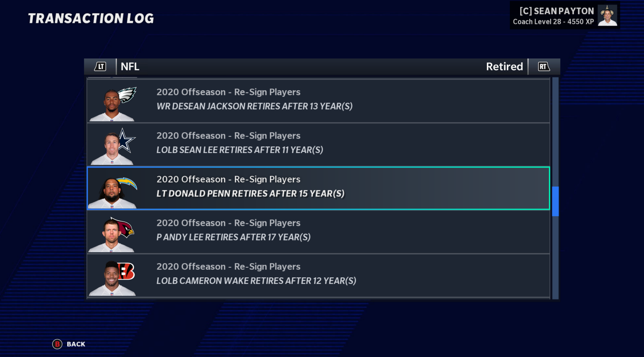This screenshot has width=644, height=357.
Task: Click the Cardinals bird logo
Action: 123,227
